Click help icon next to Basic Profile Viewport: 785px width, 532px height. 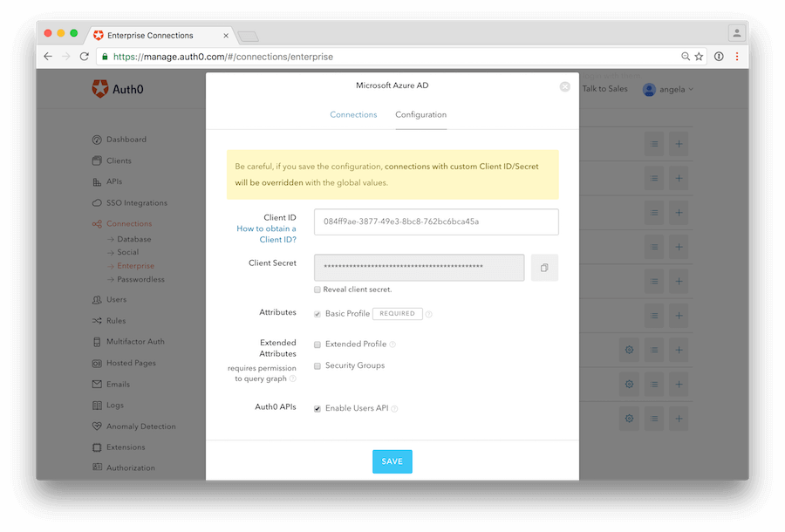click(429, 314)
